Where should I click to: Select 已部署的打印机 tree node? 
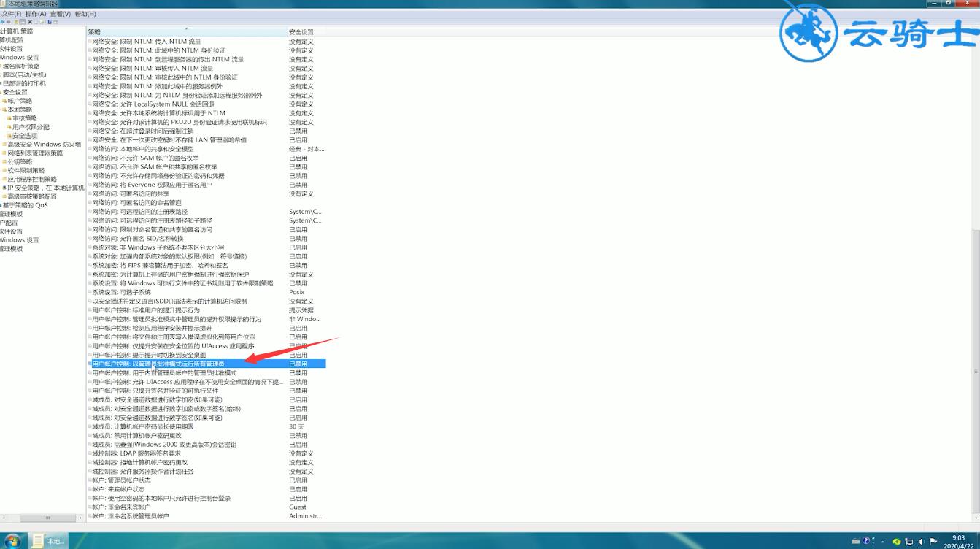click(24, 84)
